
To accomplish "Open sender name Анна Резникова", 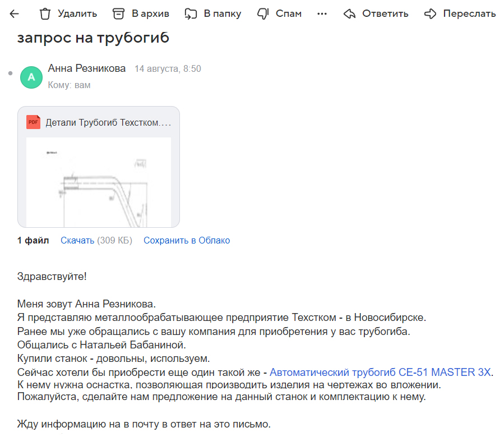I will pyautogui.click(x=87, y=68).
